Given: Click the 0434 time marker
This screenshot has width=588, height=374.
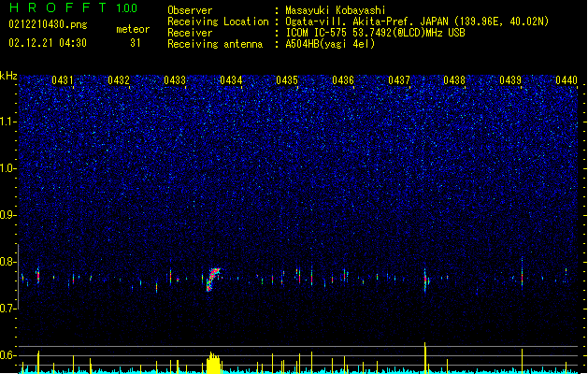Looking at the screenshot, I should click(x=231, y=80).
